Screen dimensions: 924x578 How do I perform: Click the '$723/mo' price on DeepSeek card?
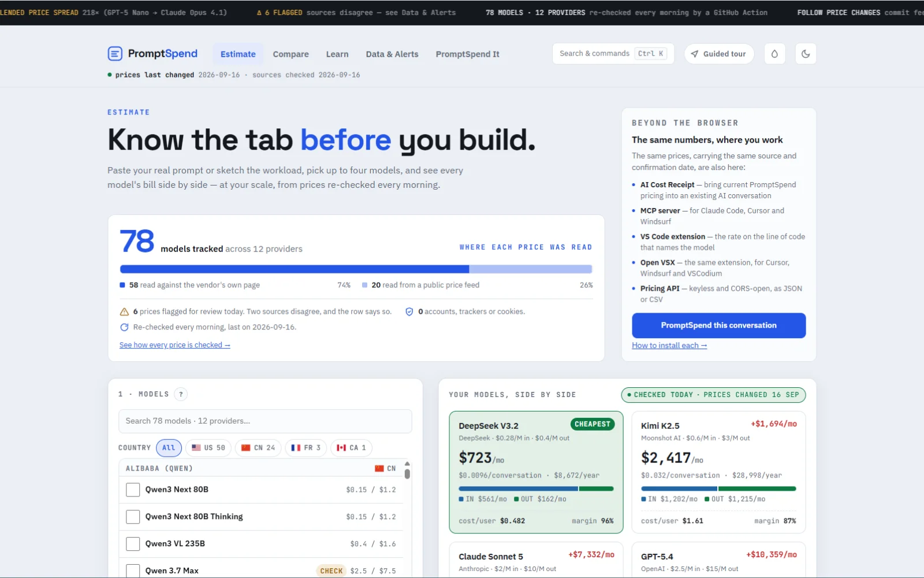pos(482,458)
